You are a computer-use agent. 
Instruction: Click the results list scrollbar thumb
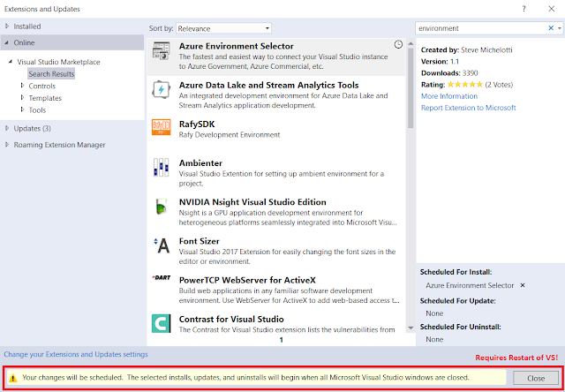coord(411,88)
